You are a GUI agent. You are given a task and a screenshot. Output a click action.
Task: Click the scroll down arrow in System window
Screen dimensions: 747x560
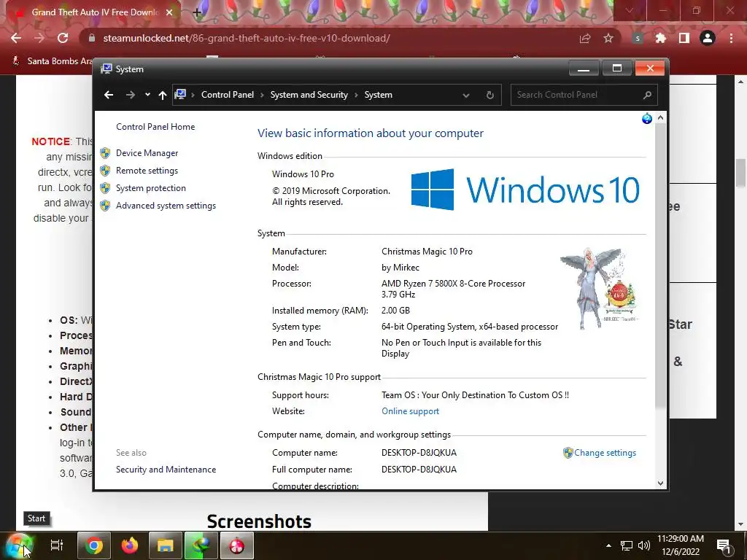[x=660, y=483]
